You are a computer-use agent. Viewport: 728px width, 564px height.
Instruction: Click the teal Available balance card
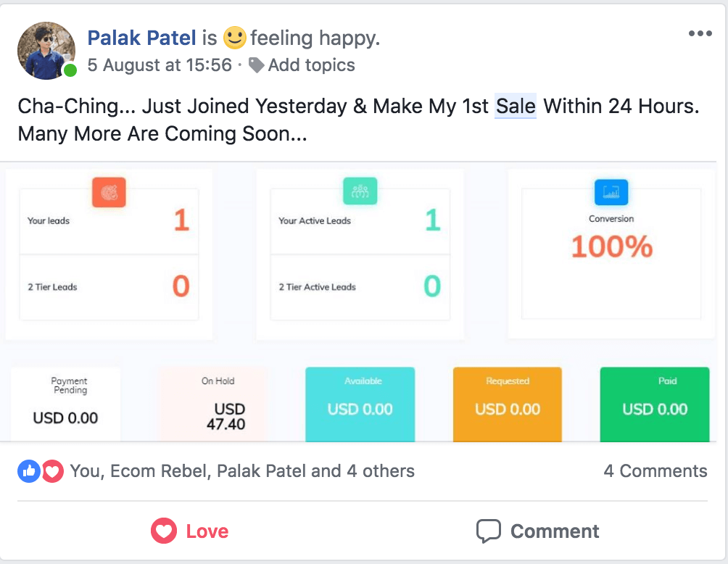coord(360,404)
